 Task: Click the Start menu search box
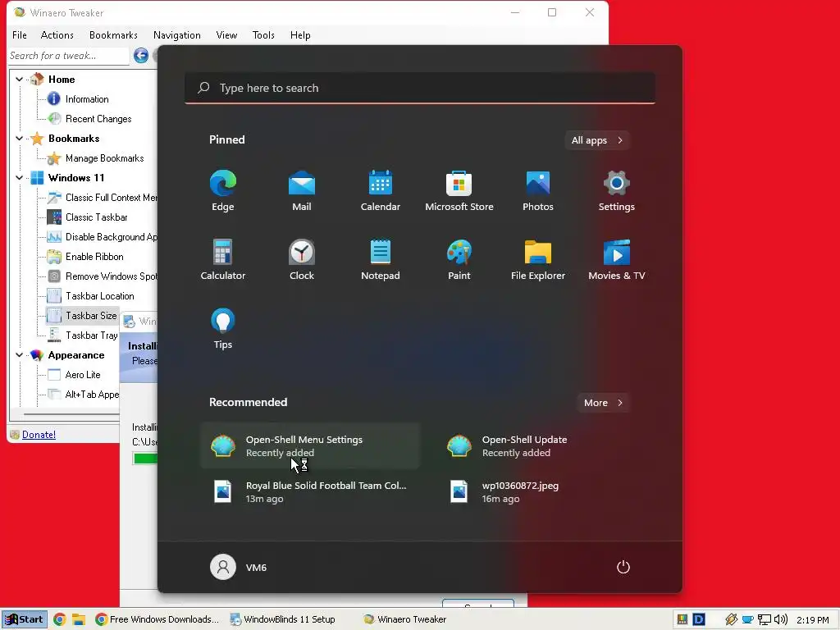point(420,88)
